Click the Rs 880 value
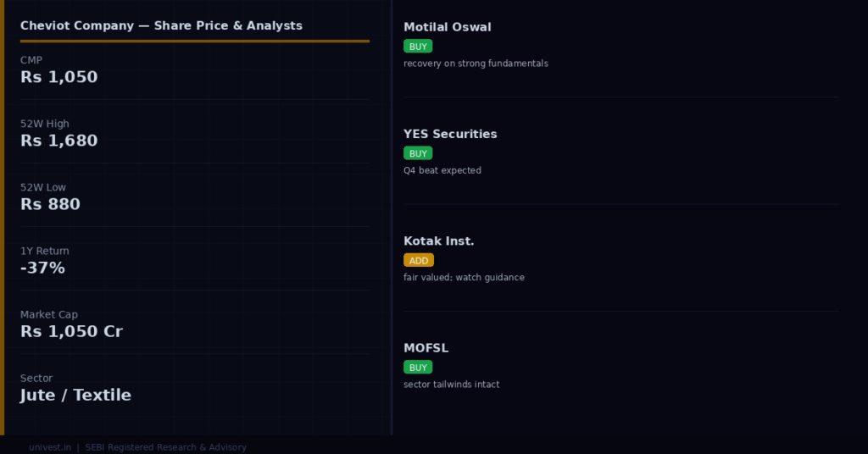 point(50,204)
